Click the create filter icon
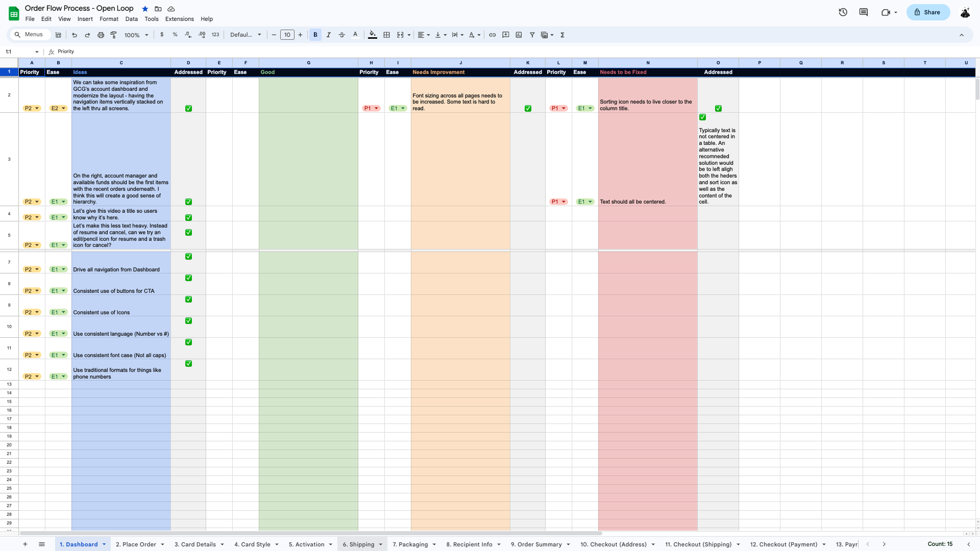 tap(532, 35)
